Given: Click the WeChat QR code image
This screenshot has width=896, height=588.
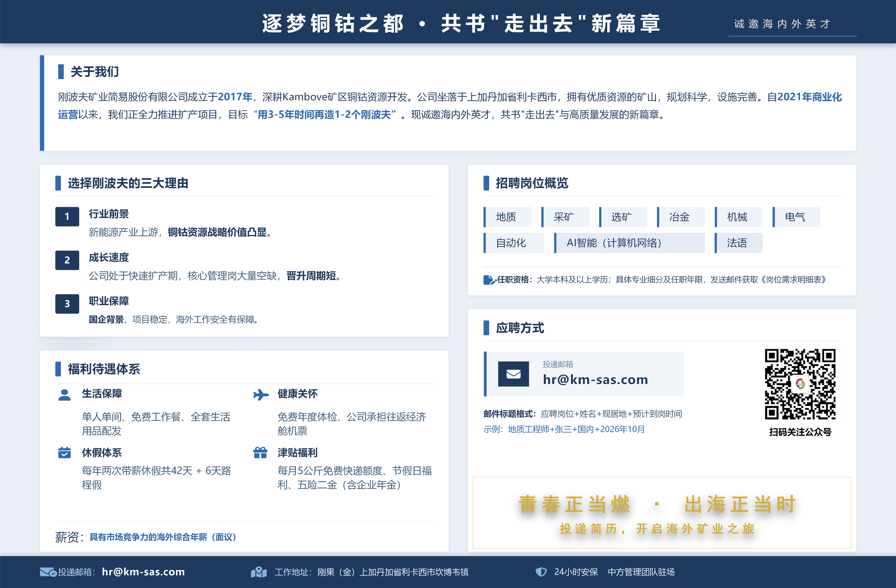Looking at the screenshot, I should [800, 384].
